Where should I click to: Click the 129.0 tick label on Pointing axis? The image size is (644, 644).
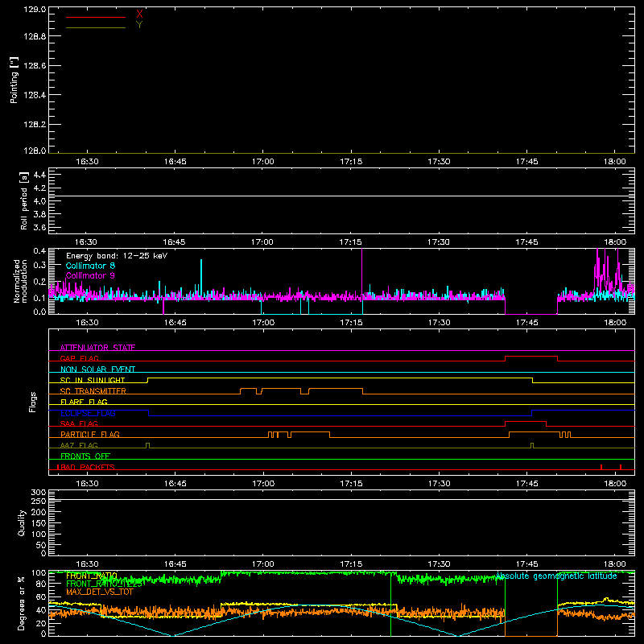tap(35, 10)
